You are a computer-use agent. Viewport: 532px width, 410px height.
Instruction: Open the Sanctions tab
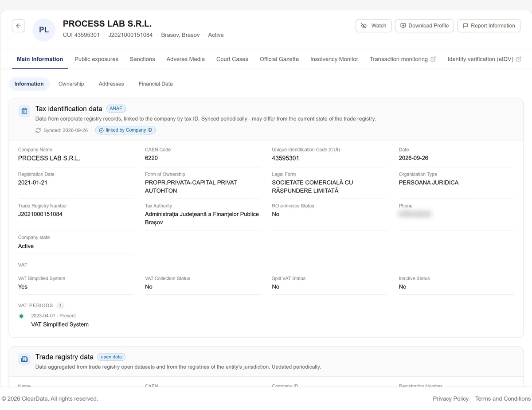pyautogui.click(x=142, y=59)
